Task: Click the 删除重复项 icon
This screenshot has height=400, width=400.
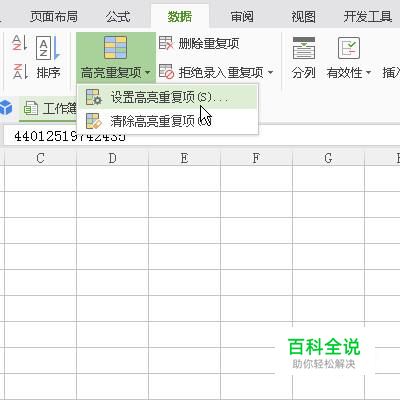Action: coord(166,43)
